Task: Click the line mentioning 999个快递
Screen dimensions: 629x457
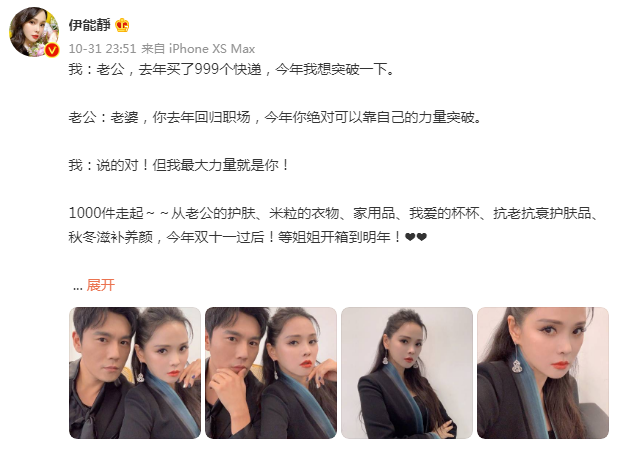Action: tap(232, 69)
